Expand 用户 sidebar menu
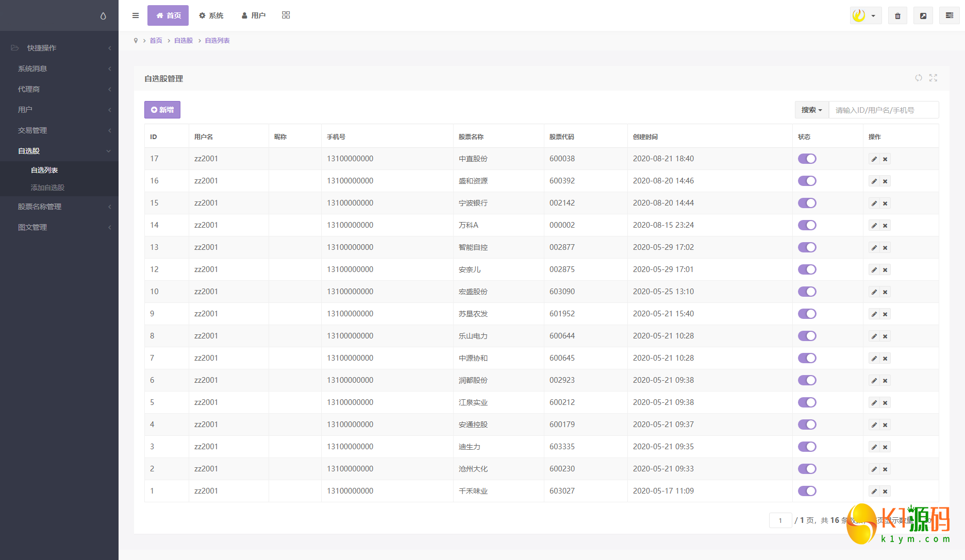This screenshot has width=965, height=560. pos(59,110)
